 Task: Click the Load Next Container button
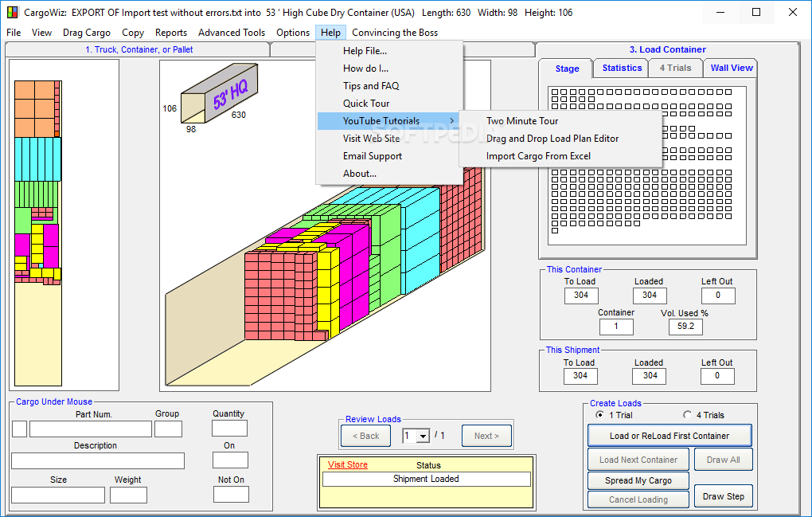(x=638, y=460)
